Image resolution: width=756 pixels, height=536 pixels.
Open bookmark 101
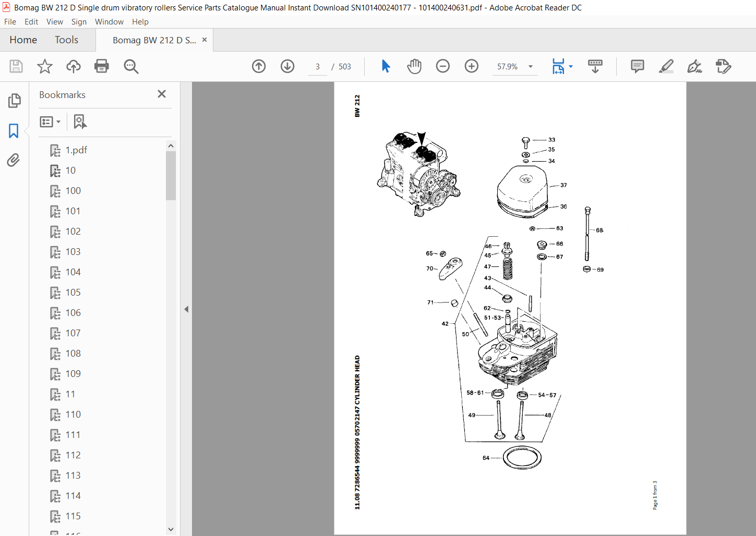point(73,211)
